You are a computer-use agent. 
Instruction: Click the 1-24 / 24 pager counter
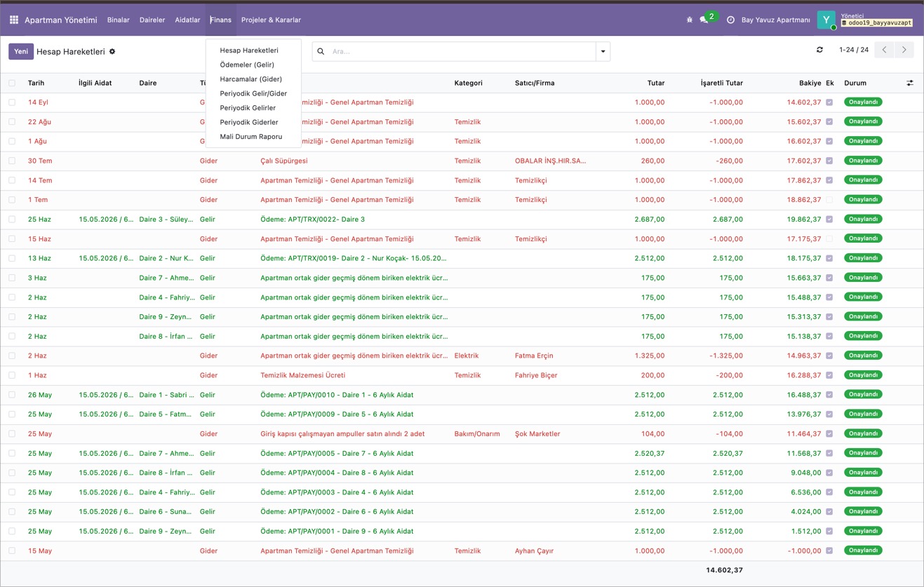854,50
